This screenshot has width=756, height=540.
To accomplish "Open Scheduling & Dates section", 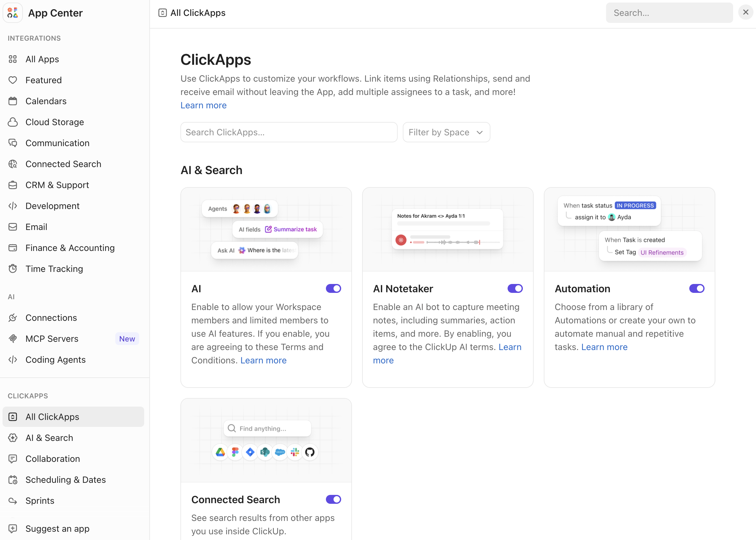I will 73,479.
